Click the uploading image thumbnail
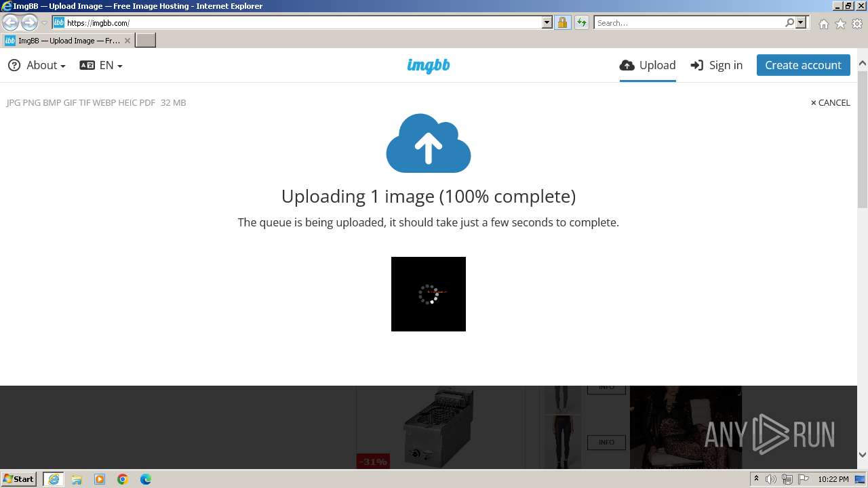The width and height of the screenshot is (868, 488). click(x=428, y=294)
